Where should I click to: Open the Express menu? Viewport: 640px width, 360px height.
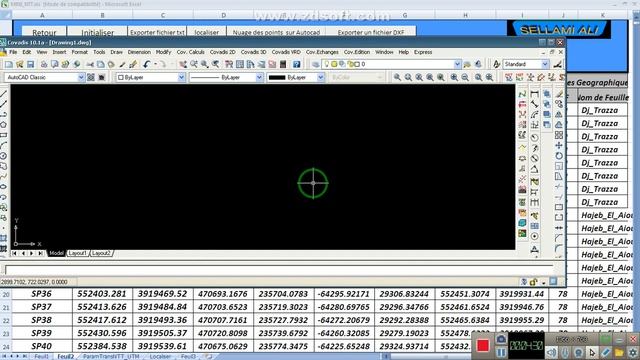tap(423, 52)
